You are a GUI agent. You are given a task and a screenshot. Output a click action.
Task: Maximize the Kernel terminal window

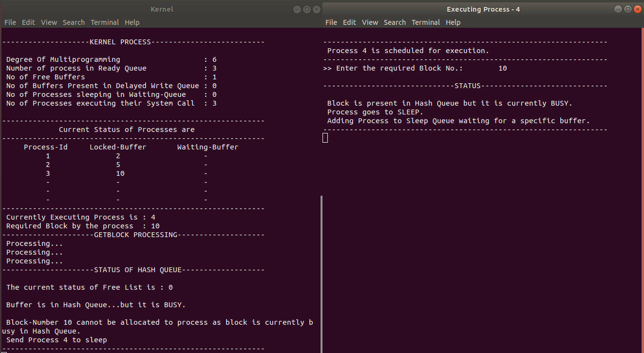(306, 9)
